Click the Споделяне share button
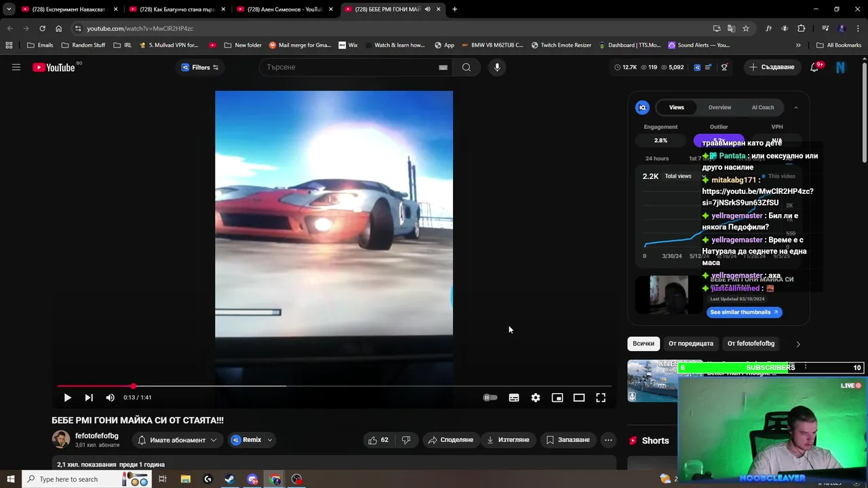Screen dimensions: 868x488 tap(450, 440)
